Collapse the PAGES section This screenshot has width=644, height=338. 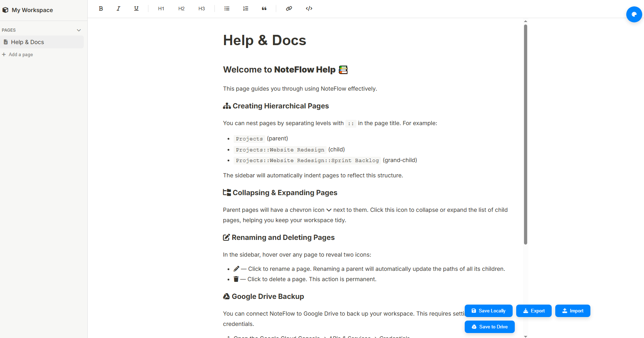click(79, 30)
